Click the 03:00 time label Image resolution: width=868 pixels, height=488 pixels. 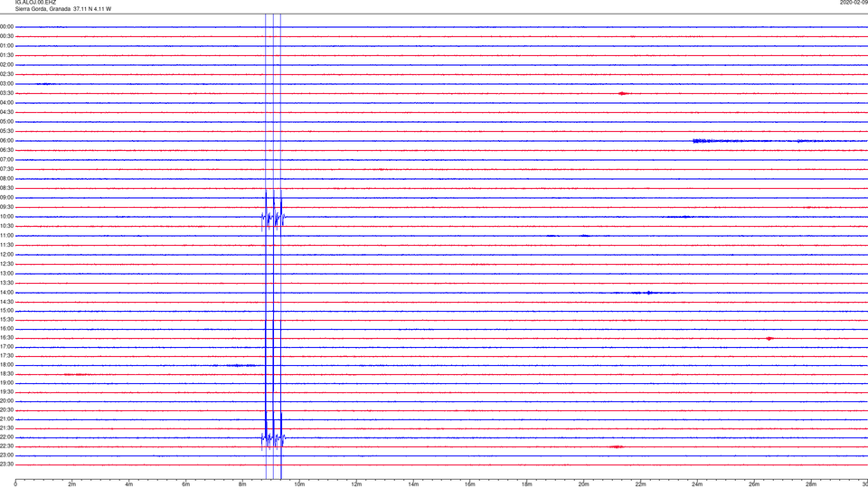point(6,83)
